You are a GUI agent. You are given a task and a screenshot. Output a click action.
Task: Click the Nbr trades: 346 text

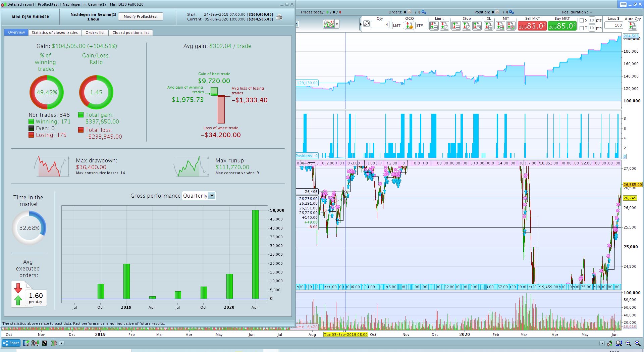click(49, 115)
